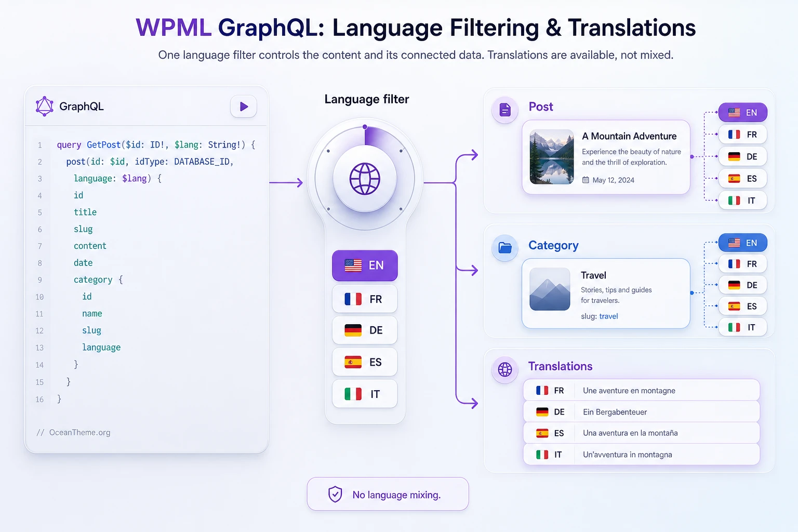
Task: Open the mountain lake post thumbnail
Action: tap(552, 157)
